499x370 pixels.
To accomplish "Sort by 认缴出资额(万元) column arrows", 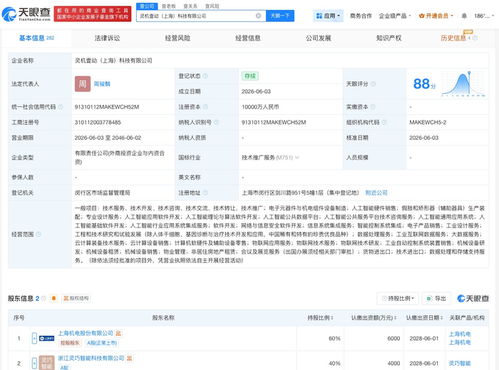I will [x=396, y=318].
